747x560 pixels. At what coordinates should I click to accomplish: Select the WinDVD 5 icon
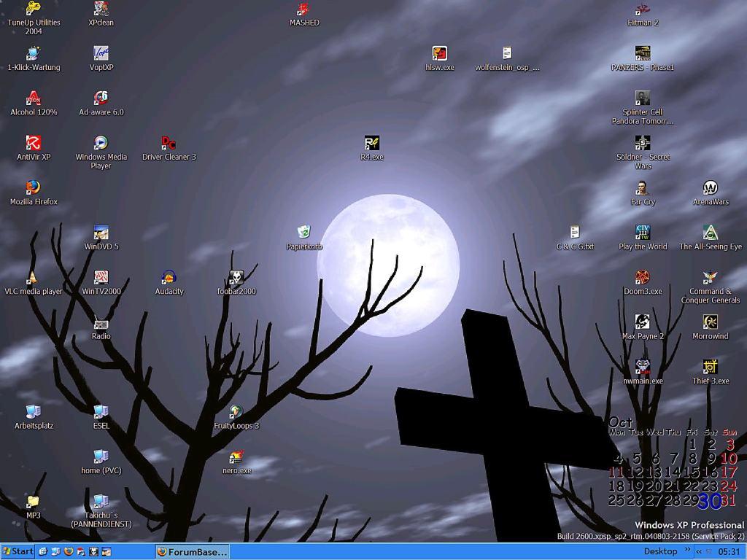pyautogui.click(x=101, y=238)
